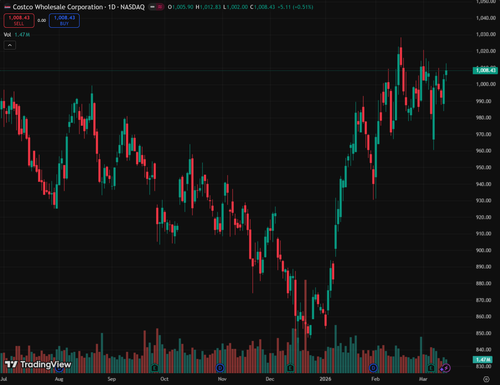500x385 pixels.
Task: Click the Costco flag logo icon
Action: coord(7,7)
